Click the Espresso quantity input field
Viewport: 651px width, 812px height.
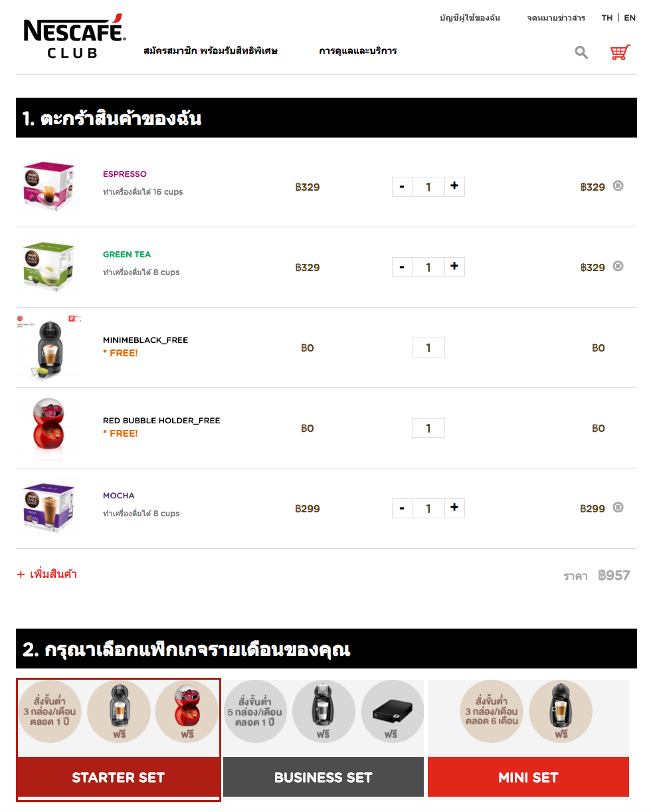click(428, 187)
